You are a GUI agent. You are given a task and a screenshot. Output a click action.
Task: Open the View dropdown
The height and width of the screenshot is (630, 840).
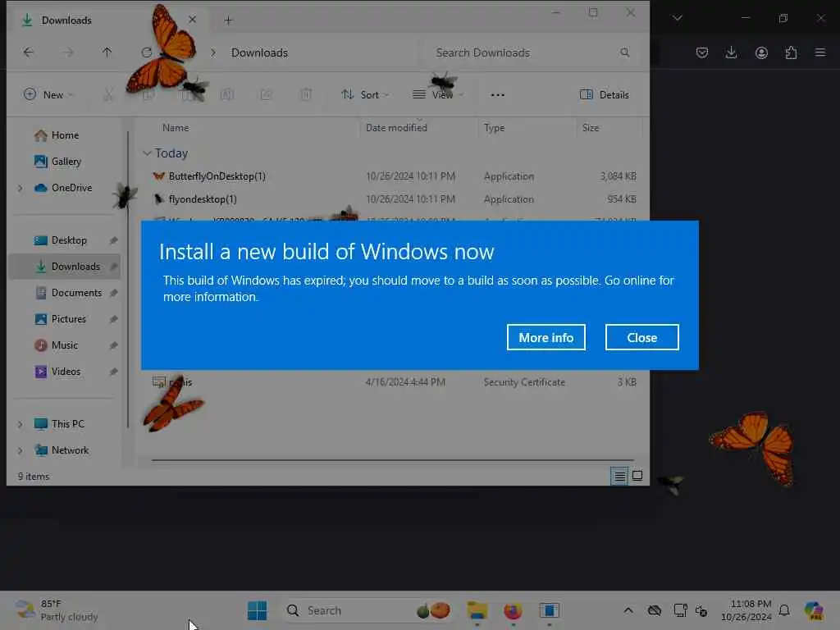click(438, 95)
